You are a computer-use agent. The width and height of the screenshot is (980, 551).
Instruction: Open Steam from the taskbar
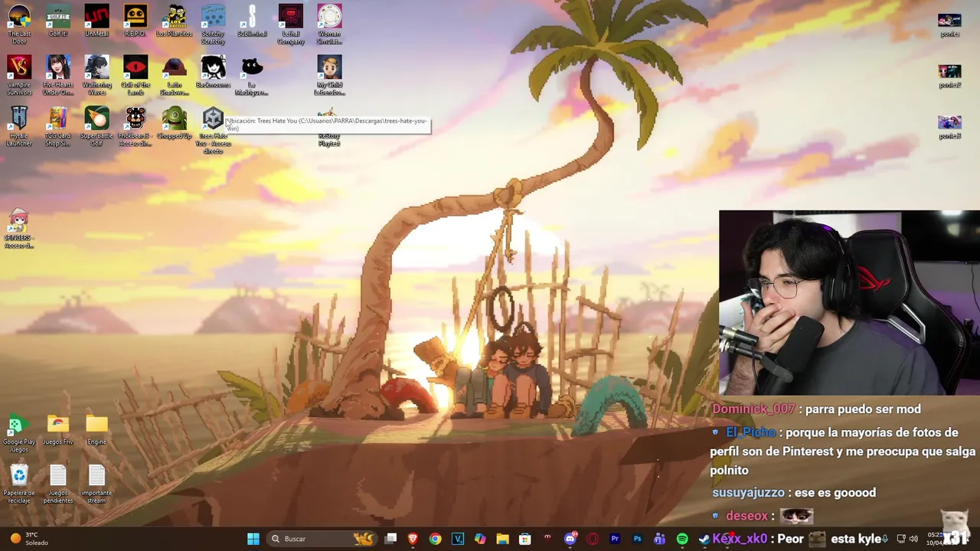click(x=704, y=539)
